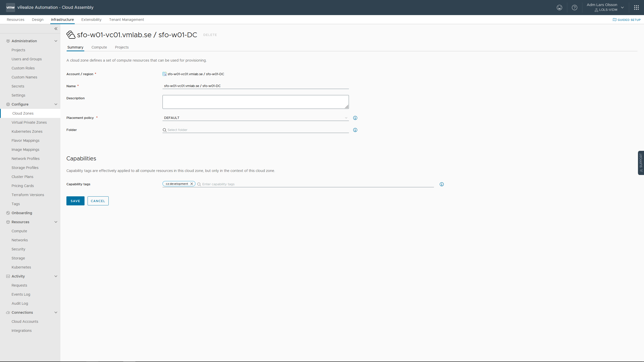
Task: Open the Extensibility tab
Action: tap(91, 20)
